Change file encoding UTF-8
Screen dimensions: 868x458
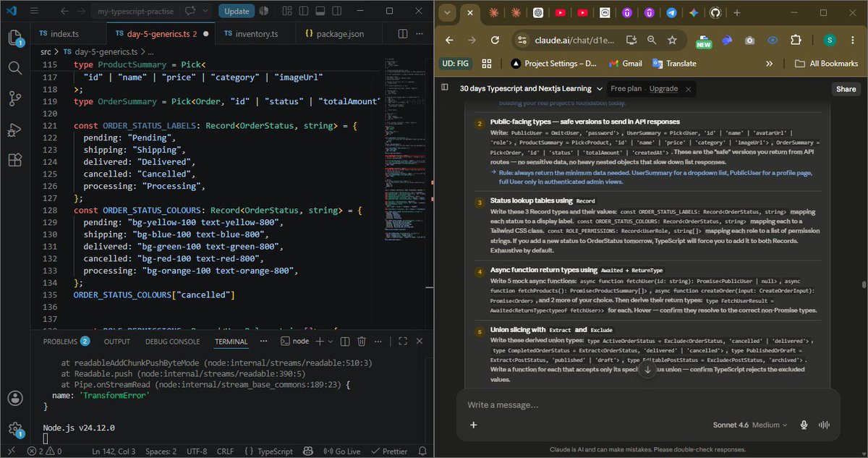tap(196, 451)
